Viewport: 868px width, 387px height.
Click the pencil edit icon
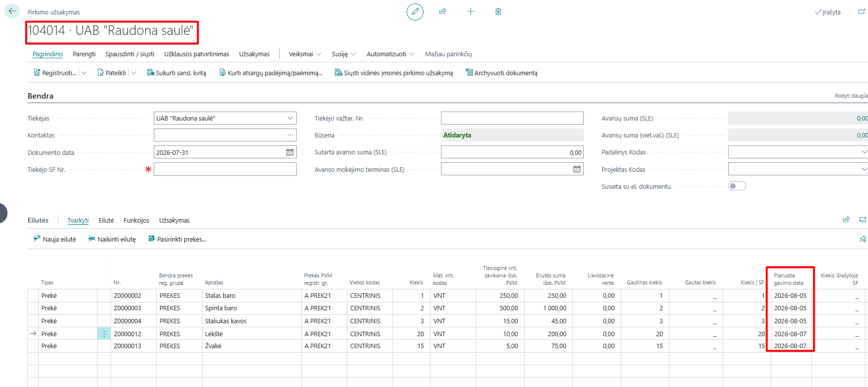tap(415, 11)
